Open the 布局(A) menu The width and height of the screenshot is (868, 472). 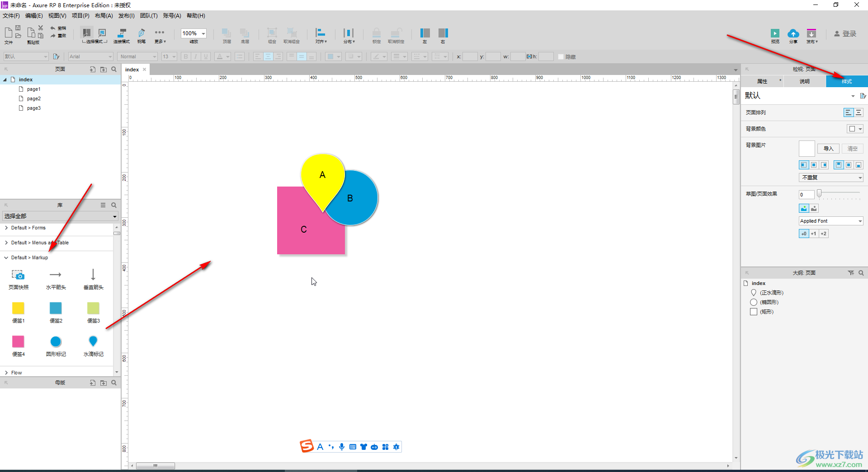click(104, 16)
